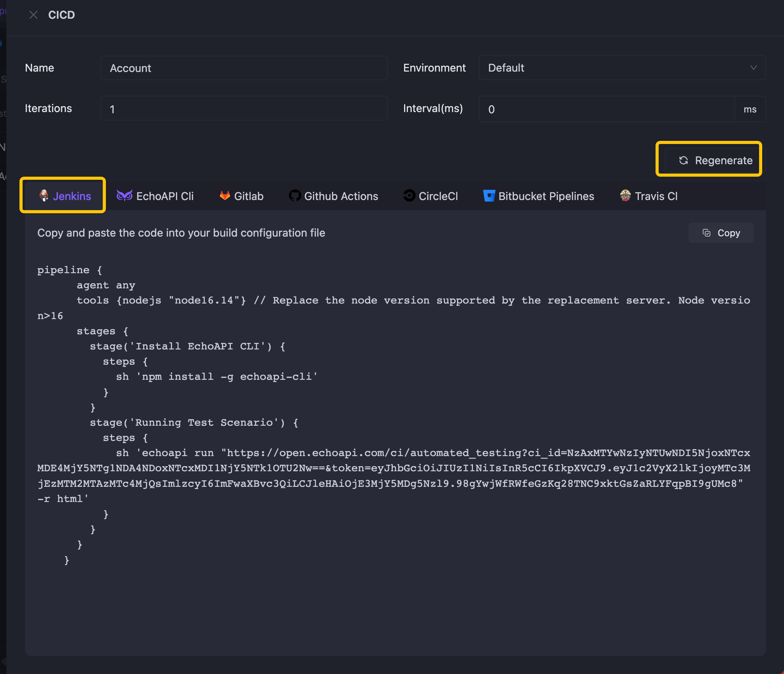Focus the Iterations input field
This screenshot has height=674, width=784.
[244, 109]
